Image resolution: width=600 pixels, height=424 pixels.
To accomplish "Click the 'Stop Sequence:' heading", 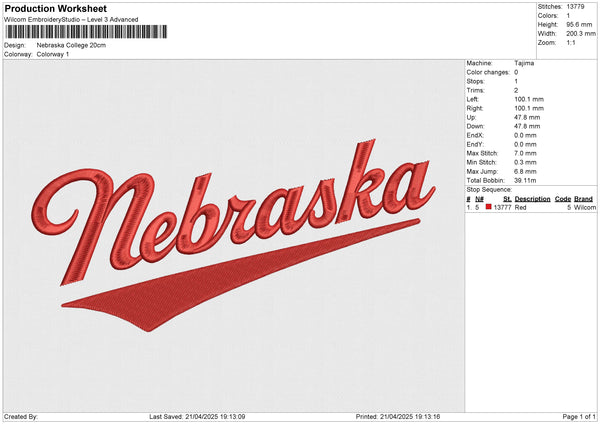I will pos(489,190).
